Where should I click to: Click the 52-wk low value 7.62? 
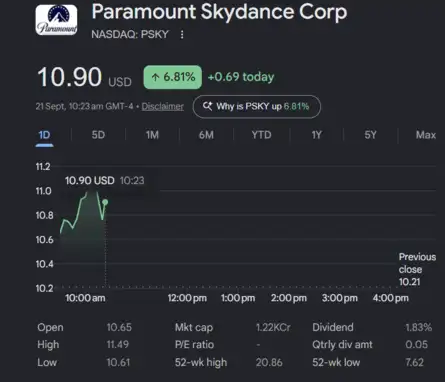(414, 362)
